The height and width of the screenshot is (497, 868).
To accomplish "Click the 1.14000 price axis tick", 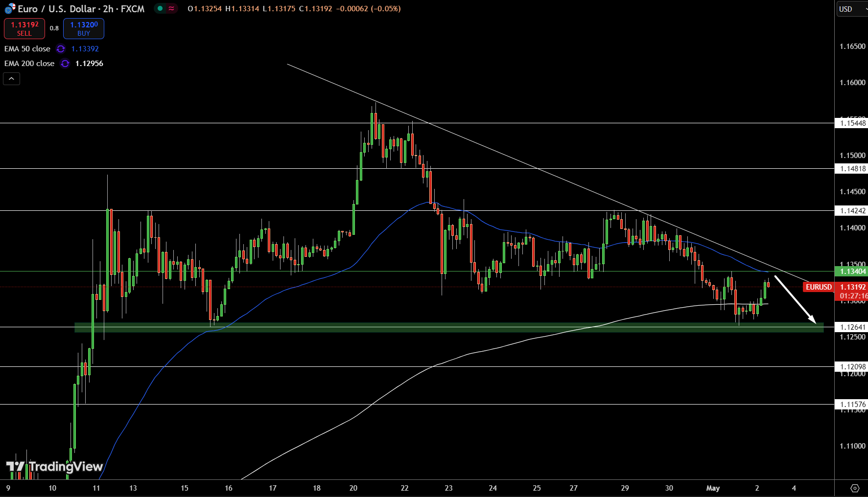I will [x=853, y=228].
